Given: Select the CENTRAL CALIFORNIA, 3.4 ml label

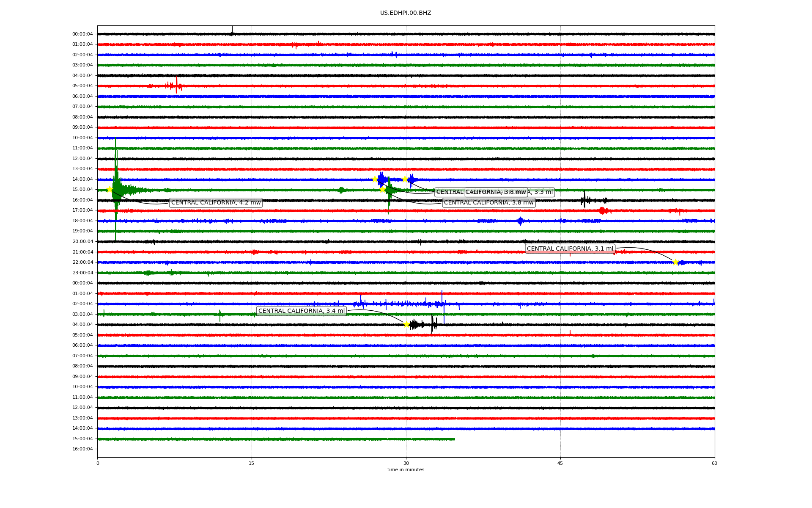Looking at the screenshot, I should click(x=302, y=311).
